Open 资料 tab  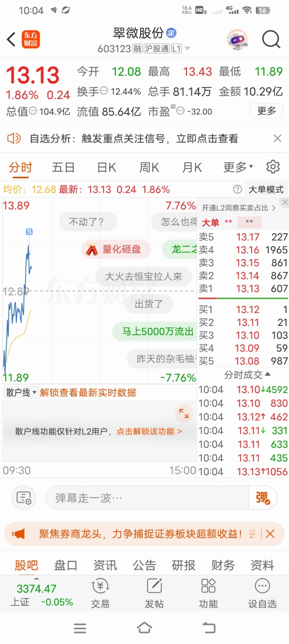(x=262, y=565)
